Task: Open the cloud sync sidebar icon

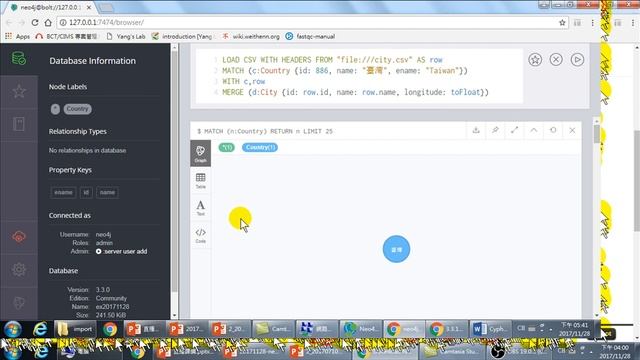Action: pos(19,237)
